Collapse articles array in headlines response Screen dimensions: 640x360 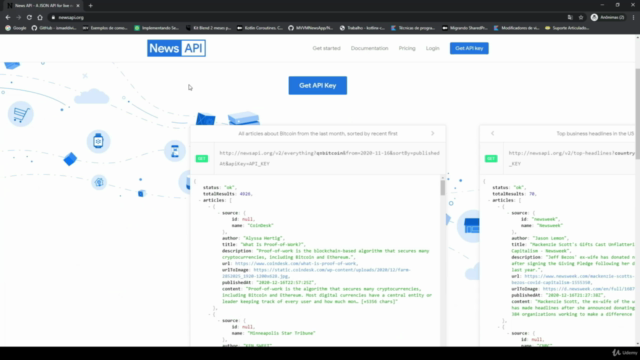[489, 200]
